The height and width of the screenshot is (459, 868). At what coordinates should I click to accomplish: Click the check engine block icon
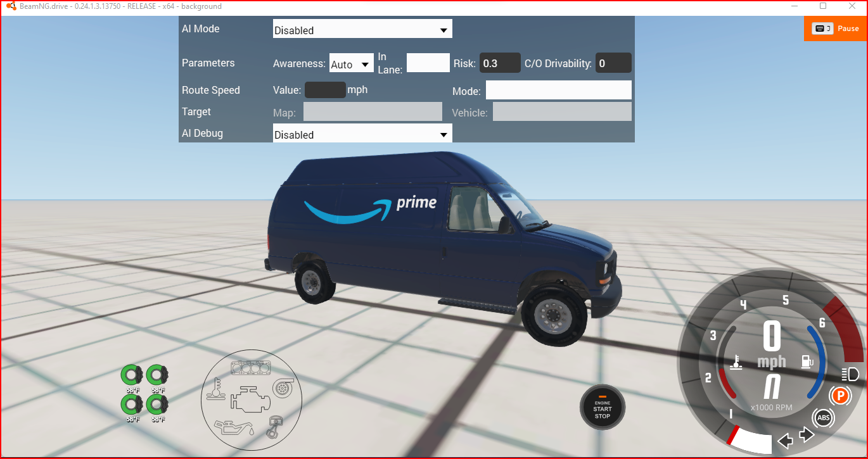pyautogui.click(x=251, y=399)
